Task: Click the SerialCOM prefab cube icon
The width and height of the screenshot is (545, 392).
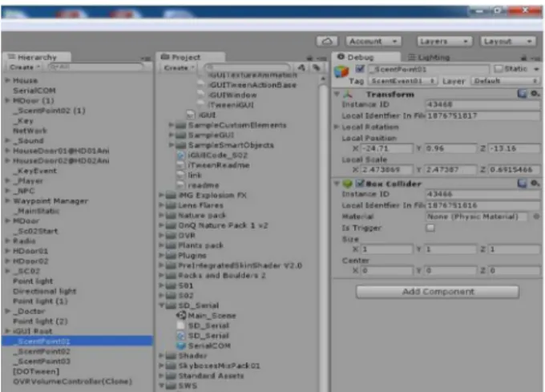Action: pyautogui.click(x=181, y=346)
